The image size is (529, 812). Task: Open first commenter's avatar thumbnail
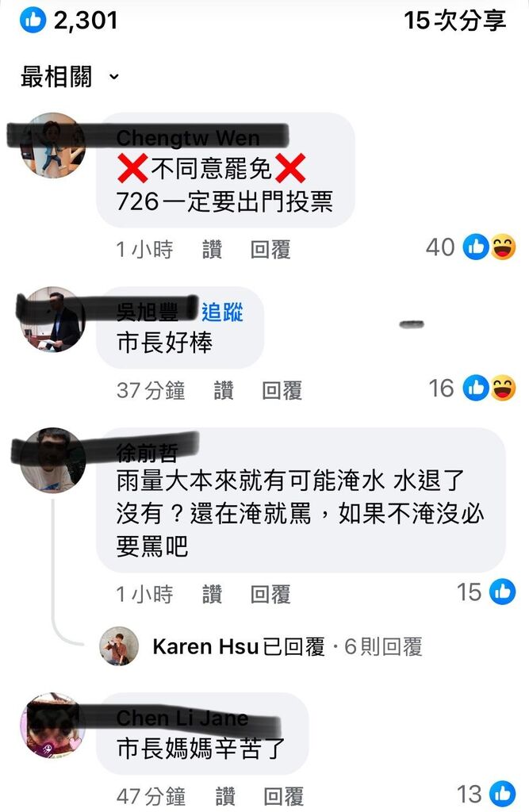pyautogui.click(x=52, y=146)
